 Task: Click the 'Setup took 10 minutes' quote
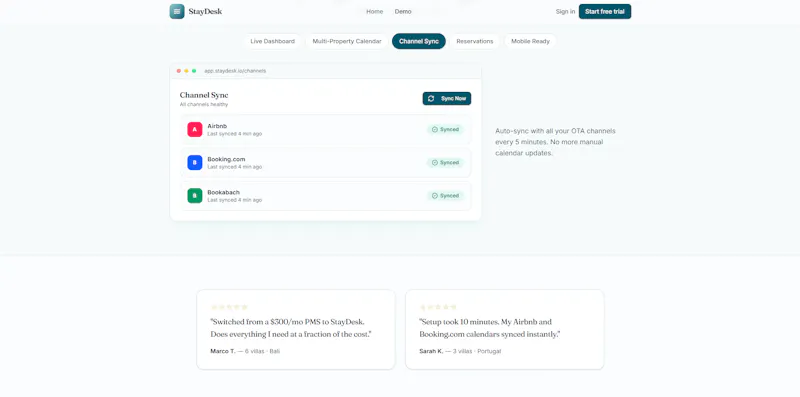[490, 328]
